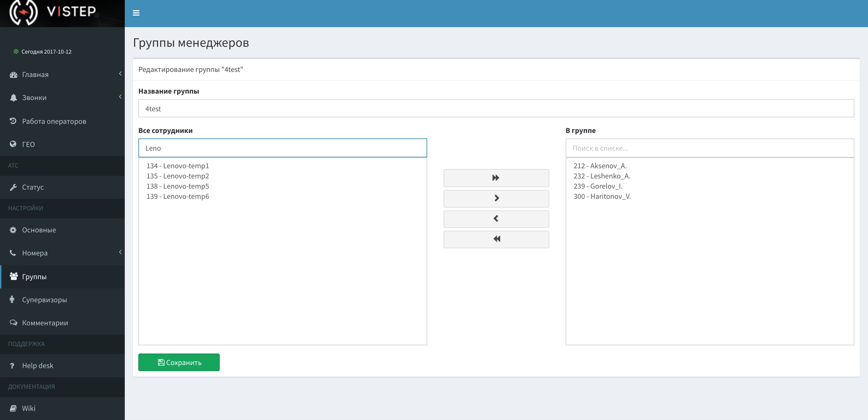
Task: Select 232 - Leshenko_A. in group list
Action: (x=602, y=176)
